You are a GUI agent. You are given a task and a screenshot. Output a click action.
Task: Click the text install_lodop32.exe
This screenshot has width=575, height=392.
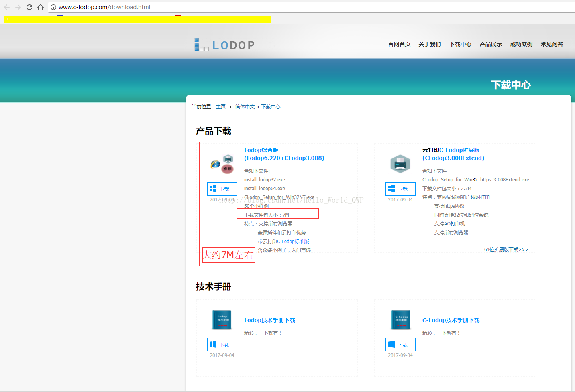265,180
